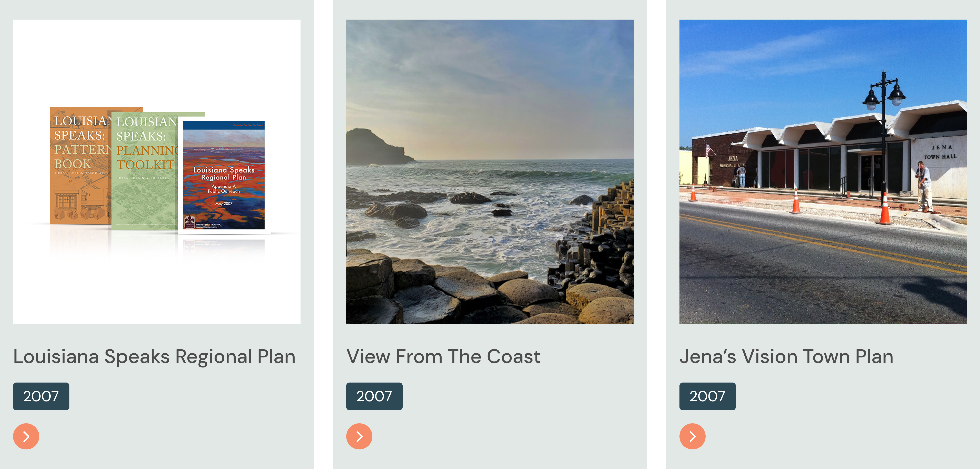Select the View From The Coast title
The width and height of the screenshot is (980, 469).
[x=443, y=356]
